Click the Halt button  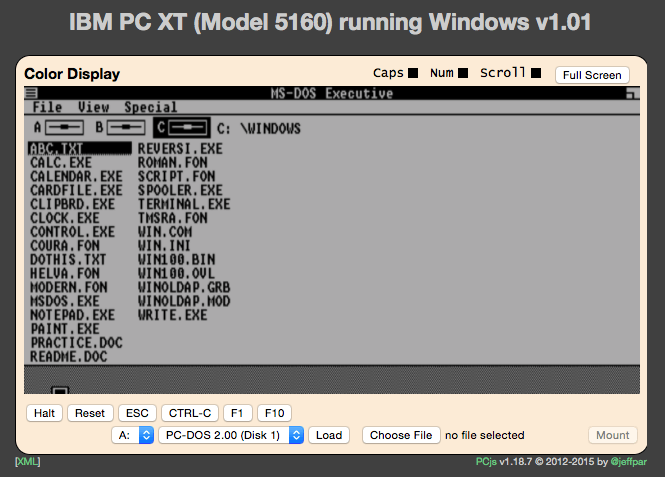click(45, 413)
